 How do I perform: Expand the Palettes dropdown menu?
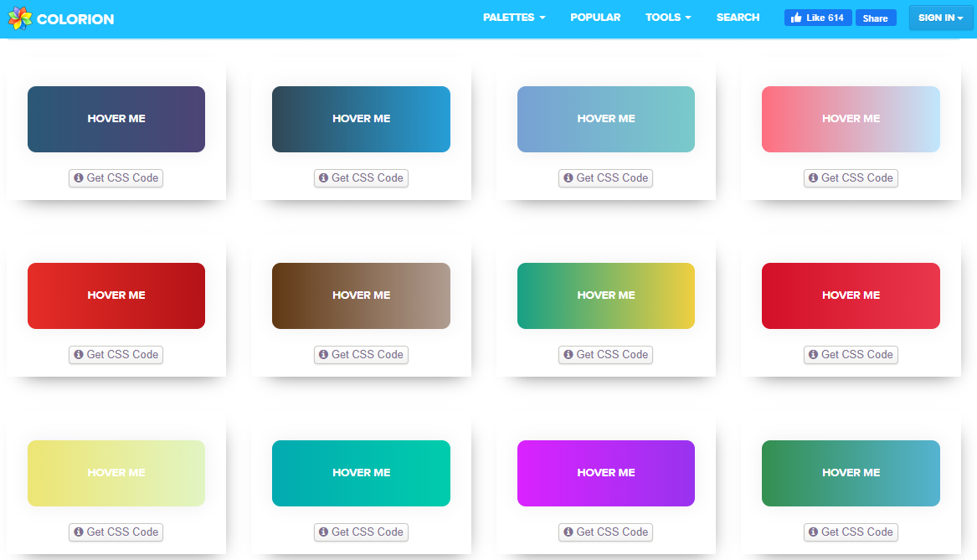pyautogui.click(x=514, y=18)
